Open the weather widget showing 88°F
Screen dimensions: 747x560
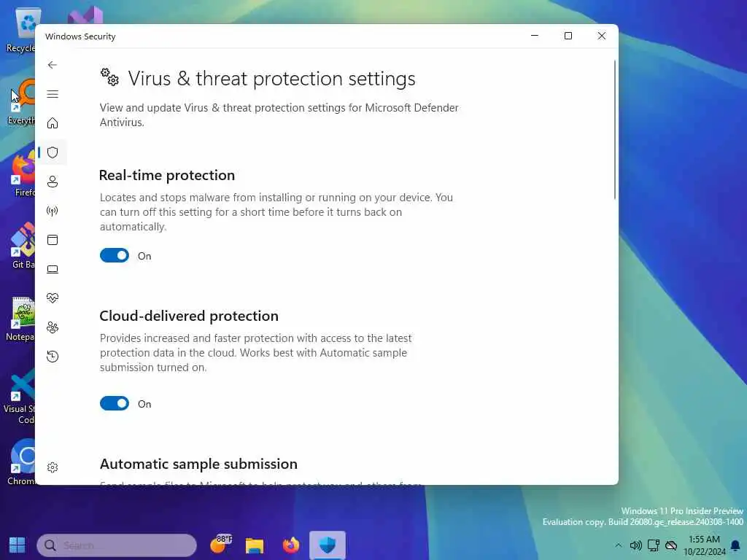[x=220, y=544]
